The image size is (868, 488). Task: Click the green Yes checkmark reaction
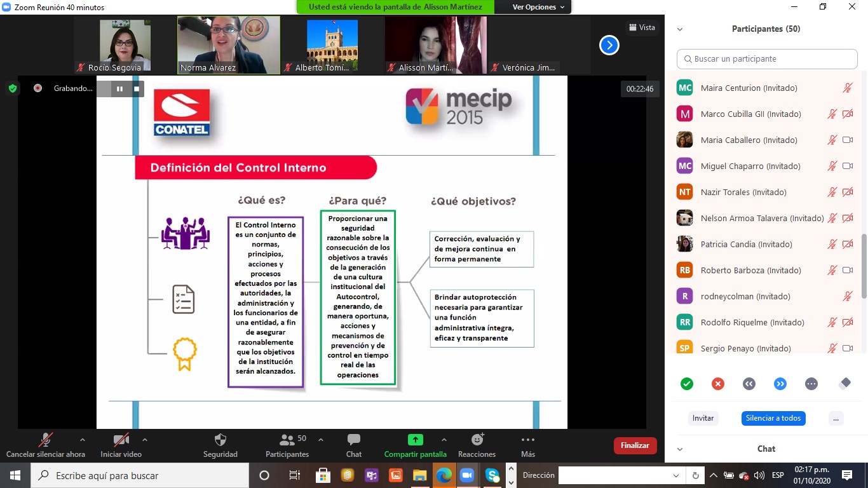[687, 384]
